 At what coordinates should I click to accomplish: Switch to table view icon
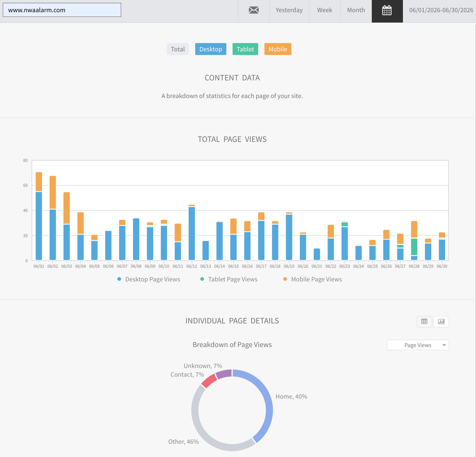[x=424, y=322]
